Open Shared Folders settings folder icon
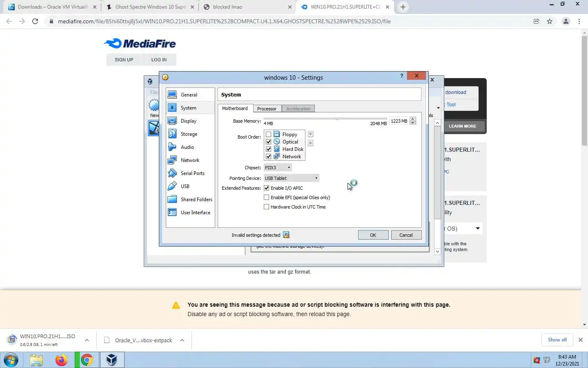 [x=172, y=199]
